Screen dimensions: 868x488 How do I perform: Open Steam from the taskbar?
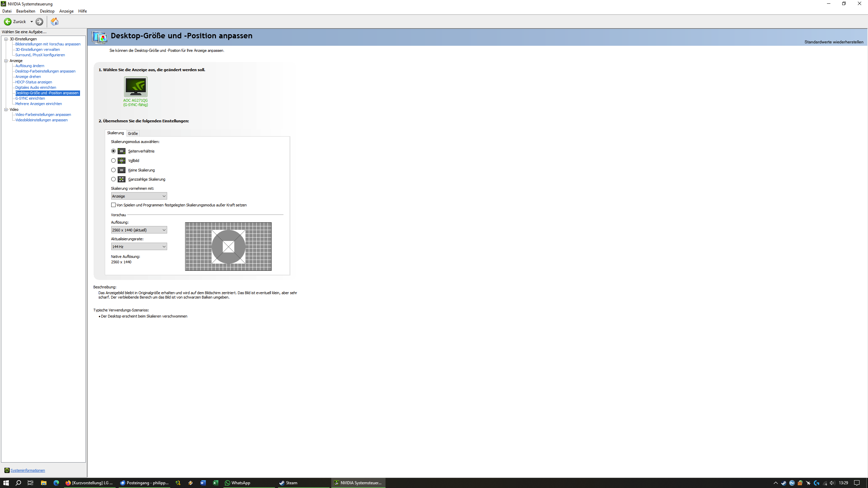click(288, 483)
